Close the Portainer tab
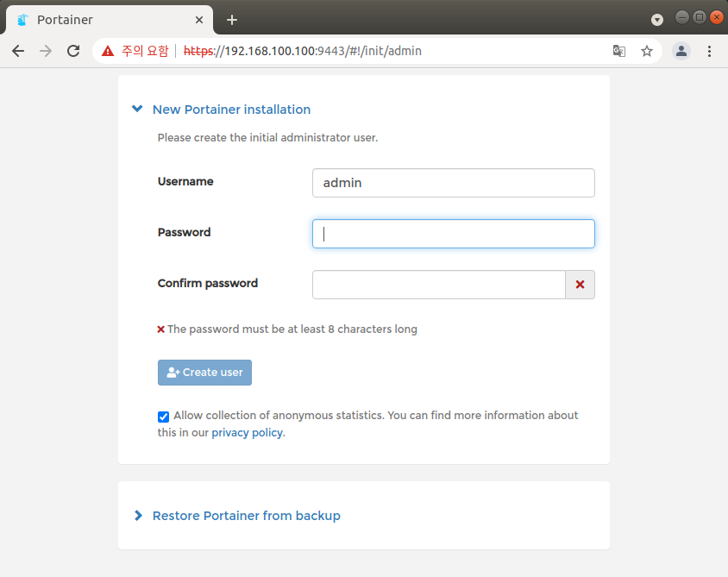This screenshot has height=577, width=728. (199, 20)
